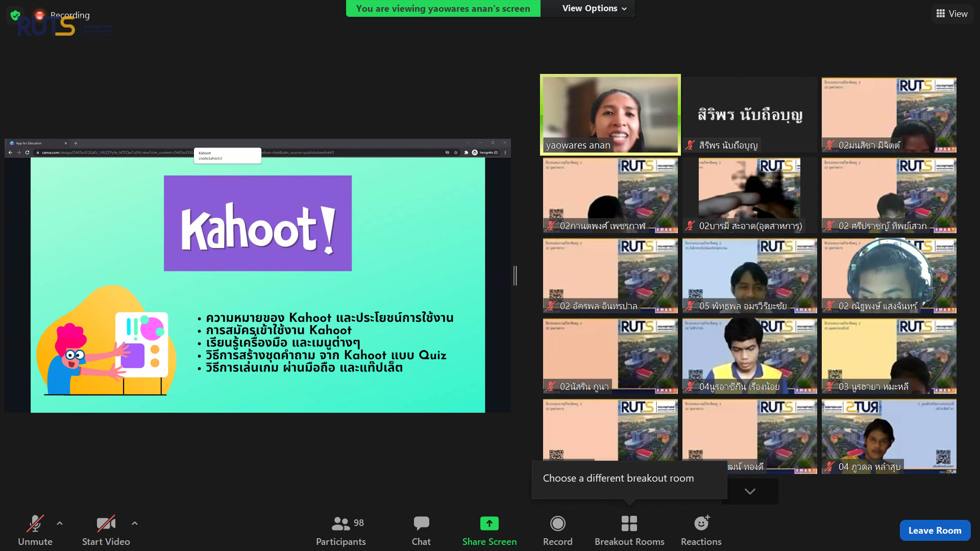Click the browser forward arrow in shared screen
980x551 pixels.
[x=18, y=153]
